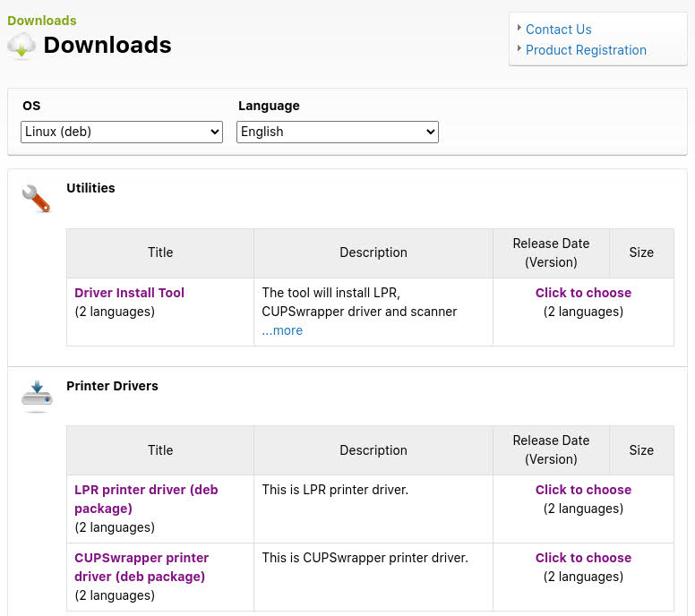
Task: Click the arrow bullet beside Contact Us
Action: 519,28
